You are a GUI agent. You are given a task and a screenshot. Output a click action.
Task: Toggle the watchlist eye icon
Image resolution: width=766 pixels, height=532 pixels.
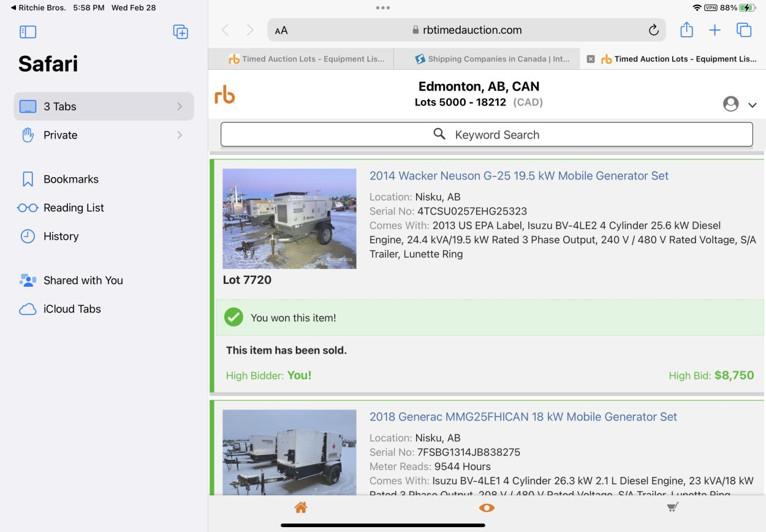click(x=487, y=507)
